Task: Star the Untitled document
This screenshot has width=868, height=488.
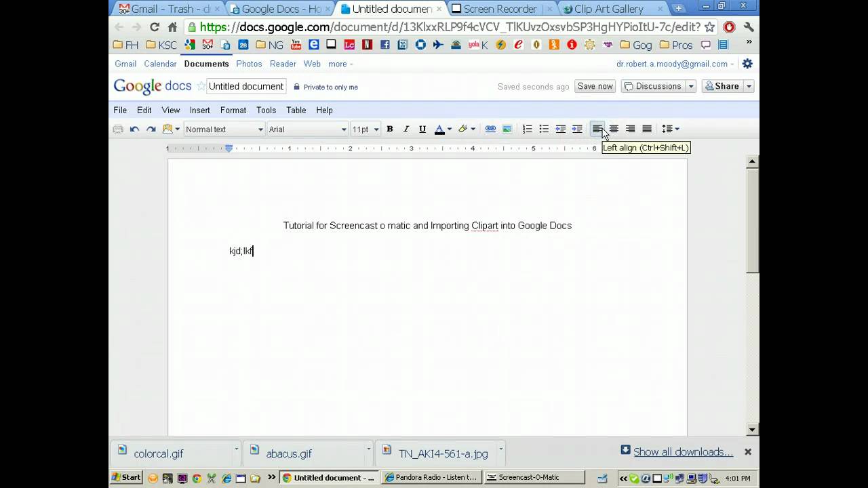Action: (x=201, y=86)
